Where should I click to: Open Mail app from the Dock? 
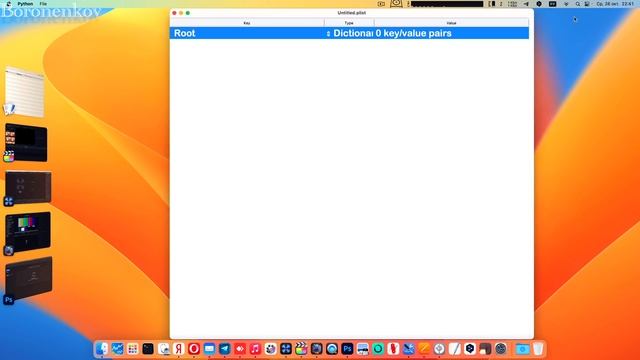point(209,349)
